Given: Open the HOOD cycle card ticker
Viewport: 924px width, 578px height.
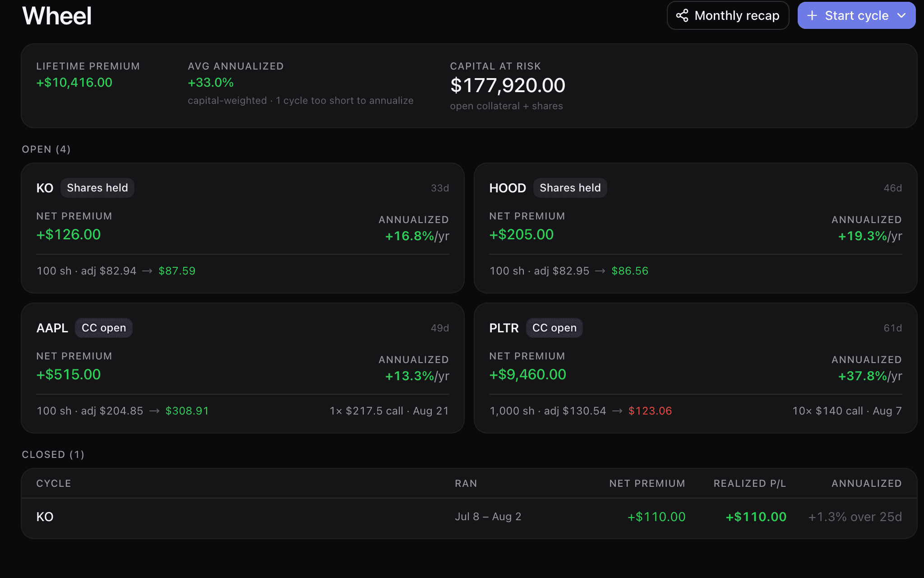Looking at the screenshot, I should [x=508, y=188].
